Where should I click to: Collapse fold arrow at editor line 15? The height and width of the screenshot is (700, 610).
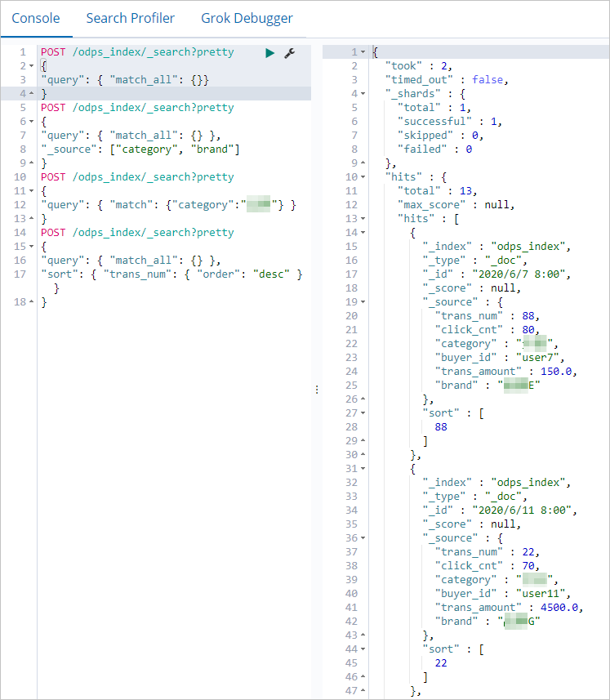31,247
